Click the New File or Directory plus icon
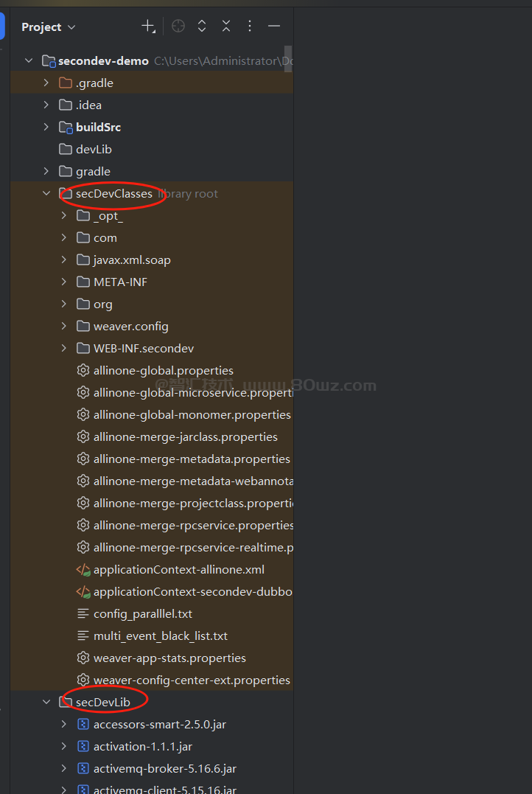Screen dimensions: 532x794 148,27
